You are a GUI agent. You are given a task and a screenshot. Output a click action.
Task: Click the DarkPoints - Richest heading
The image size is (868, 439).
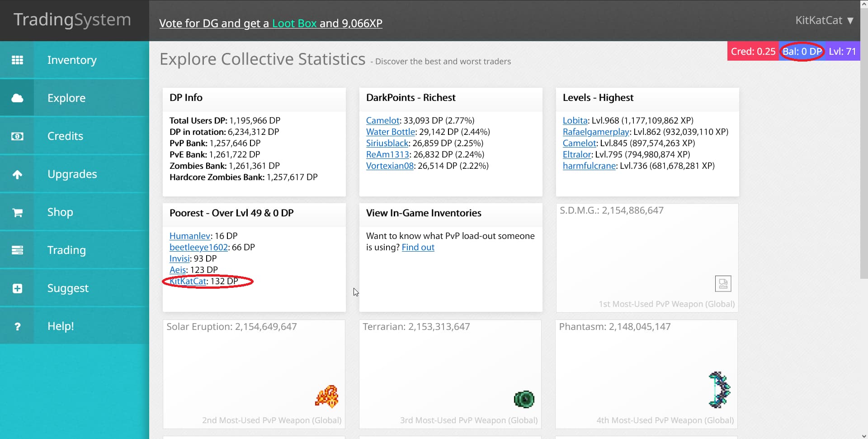click(x=410, y=97)
